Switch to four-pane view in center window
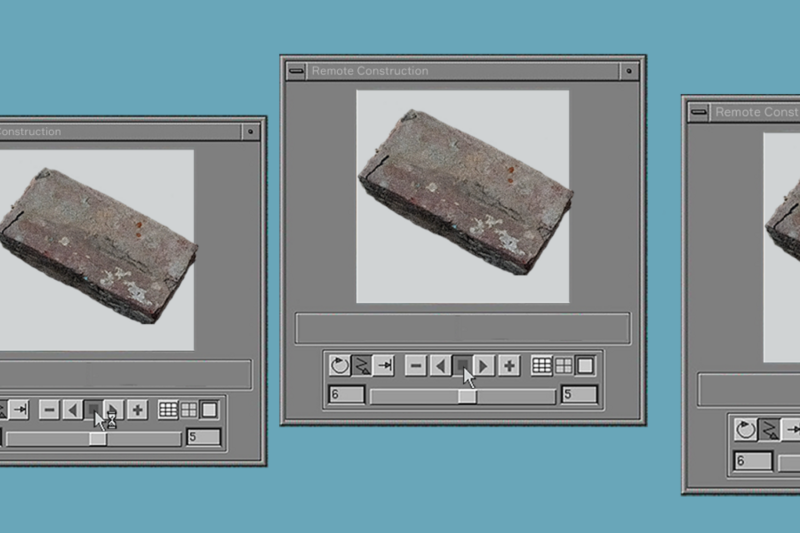This screenshot has width=800, height=533. coord(562,365)
